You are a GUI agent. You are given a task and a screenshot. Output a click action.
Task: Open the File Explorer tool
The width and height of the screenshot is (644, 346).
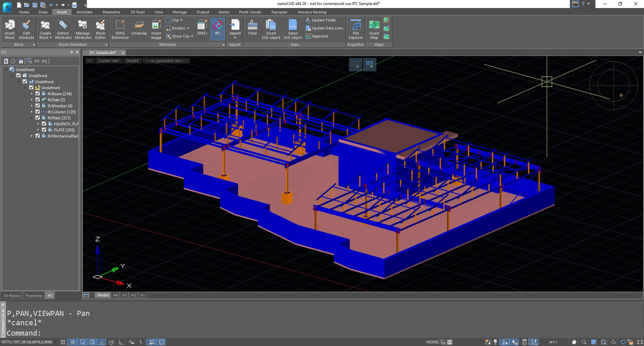(356, 29)
